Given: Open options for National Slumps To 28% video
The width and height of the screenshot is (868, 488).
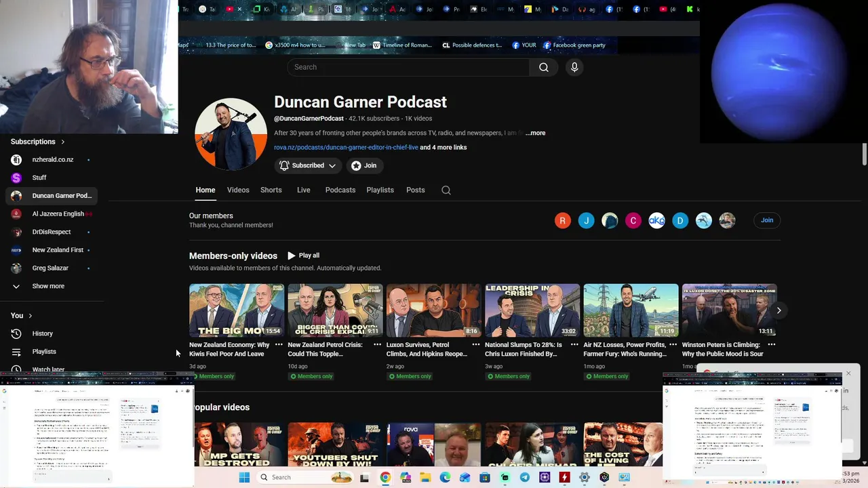Looking at the screenshot, I should (574, 345).
